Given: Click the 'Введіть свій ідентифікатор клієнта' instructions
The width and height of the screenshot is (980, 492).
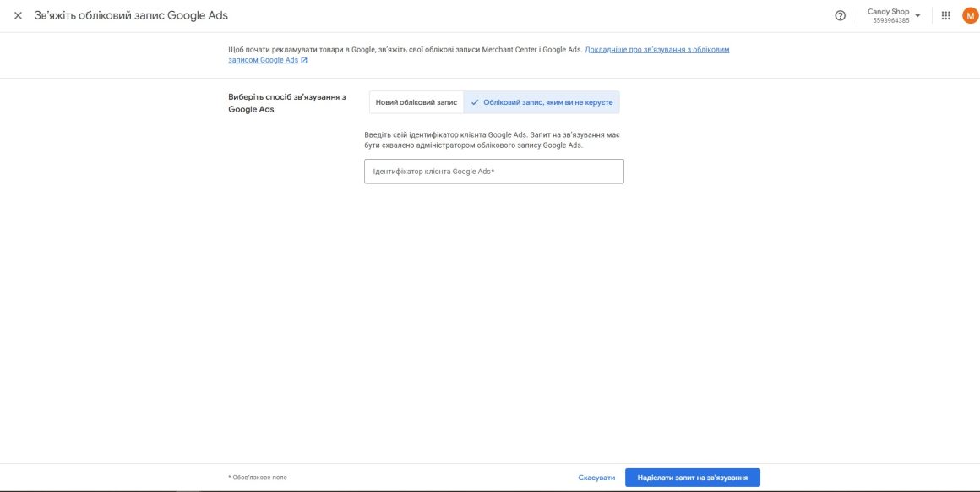Looking at the screenshot, I should (492, 140).
